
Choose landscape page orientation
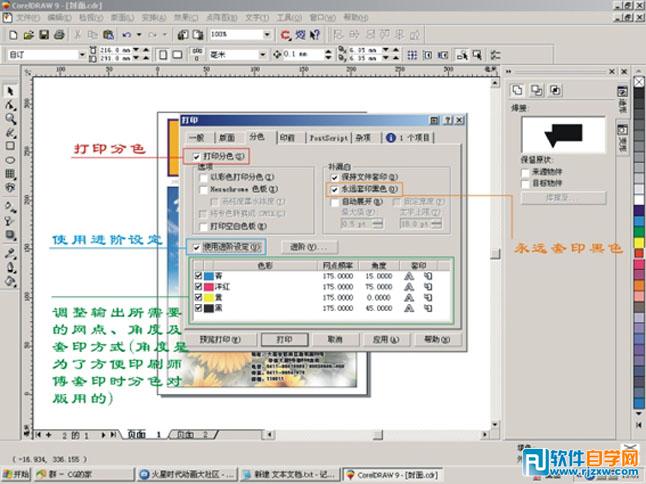[x=178, y=55]
